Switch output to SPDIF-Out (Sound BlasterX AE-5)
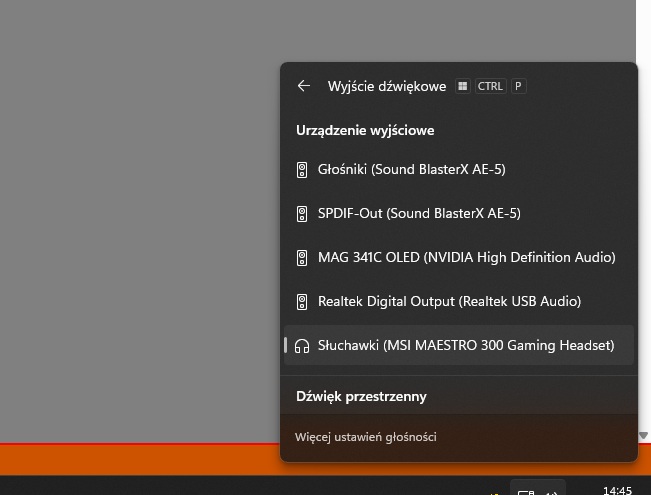Screen dimensions: 651x495 click(x=419, y=214)
